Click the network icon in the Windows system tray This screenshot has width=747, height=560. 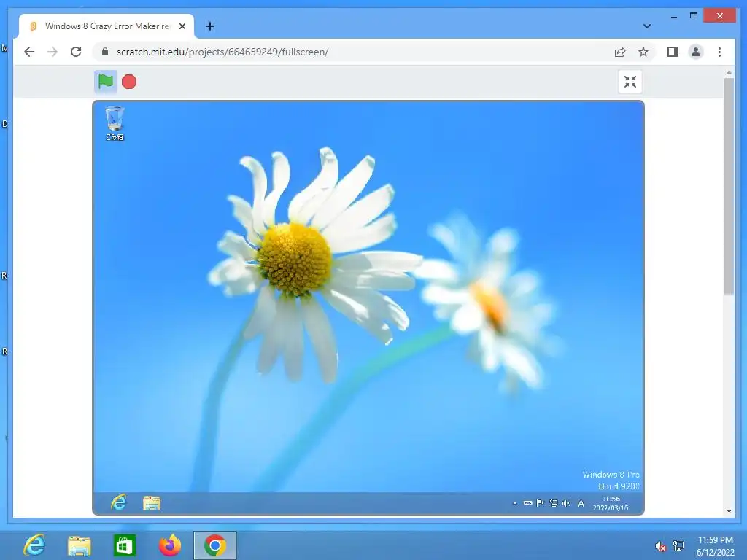point(678,546)
